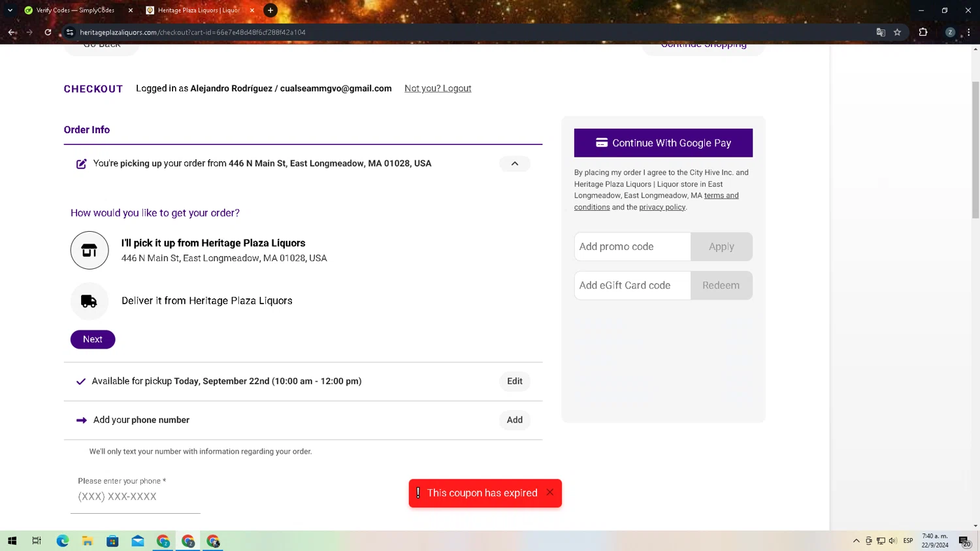
Task: Close the Heritage Plaza Liquors tab
Action: [x=252, y=10]
